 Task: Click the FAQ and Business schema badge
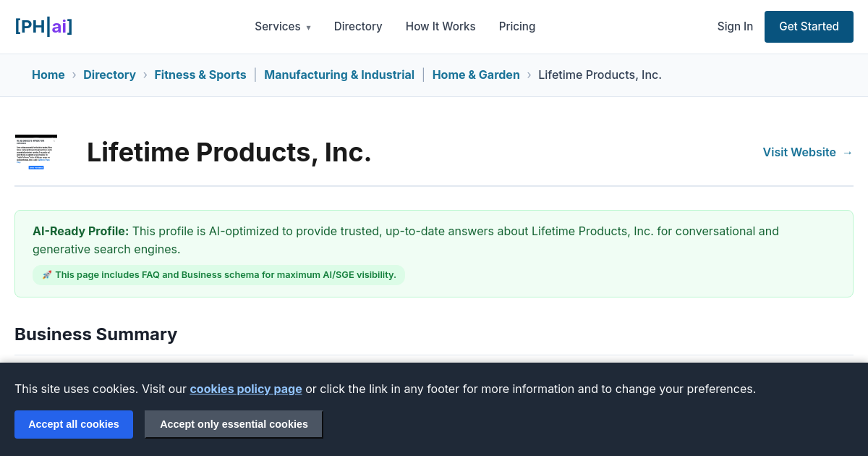point(218,275)
